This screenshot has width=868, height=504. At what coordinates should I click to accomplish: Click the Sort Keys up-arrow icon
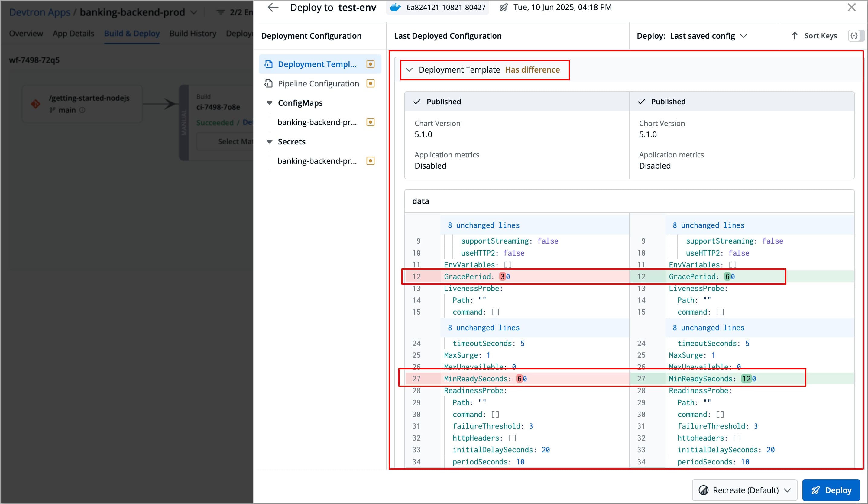tap(794, 35)
